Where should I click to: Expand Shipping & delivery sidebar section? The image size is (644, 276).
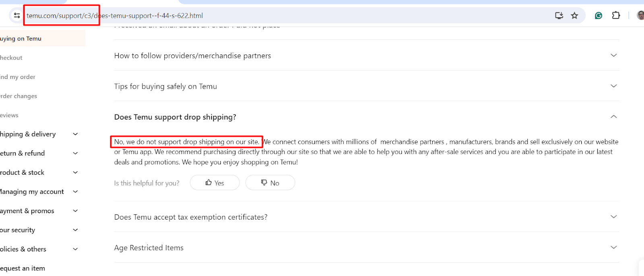(75, 134)
